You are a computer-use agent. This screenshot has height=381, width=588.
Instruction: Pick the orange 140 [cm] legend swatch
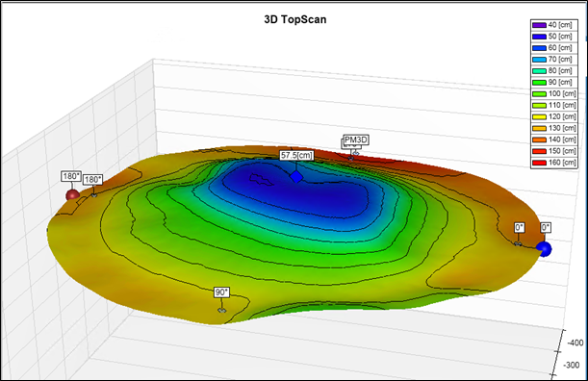[x=539, y=140]
